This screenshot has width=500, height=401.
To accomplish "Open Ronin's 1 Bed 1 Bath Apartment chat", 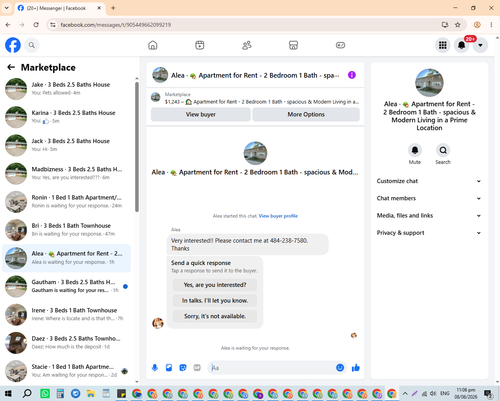I will 67,202.
